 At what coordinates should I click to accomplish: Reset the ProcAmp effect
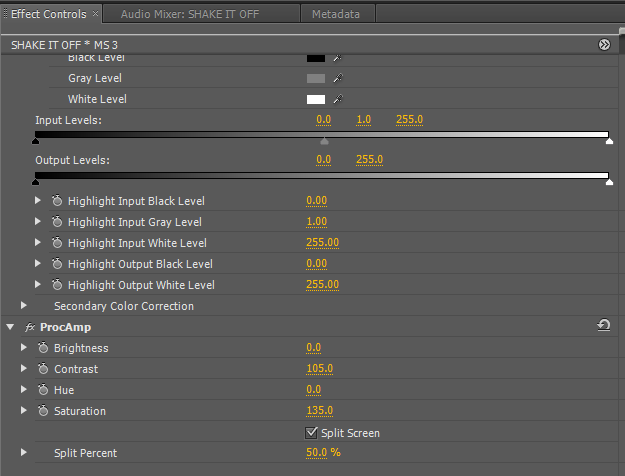tap(604, 325)
